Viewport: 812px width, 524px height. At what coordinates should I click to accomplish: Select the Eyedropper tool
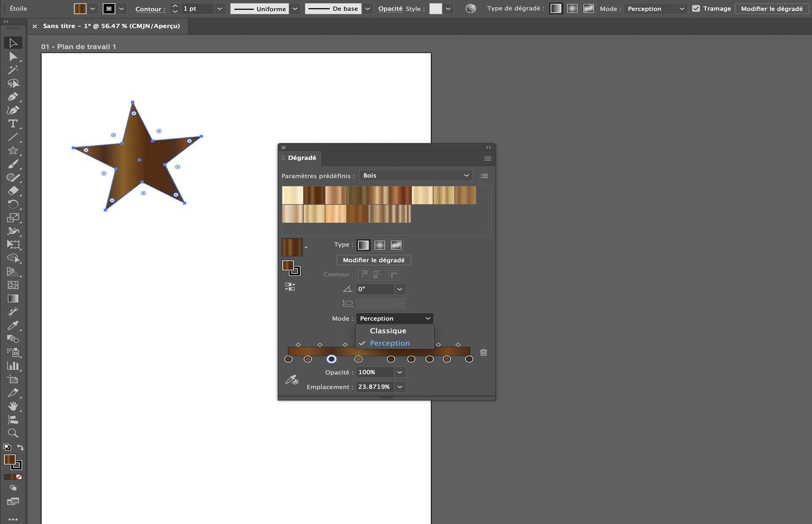pyautogui.click(x=13, y=325)
